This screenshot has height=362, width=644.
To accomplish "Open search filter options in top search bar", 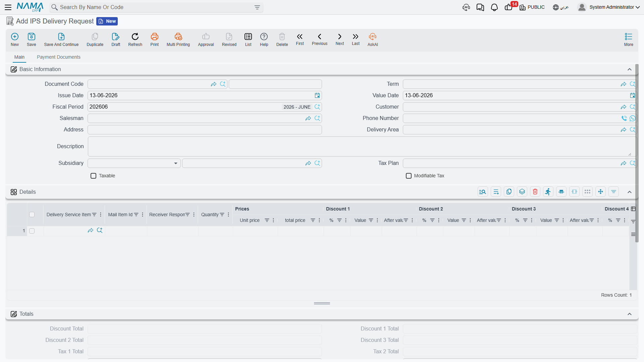I will 257,7.
